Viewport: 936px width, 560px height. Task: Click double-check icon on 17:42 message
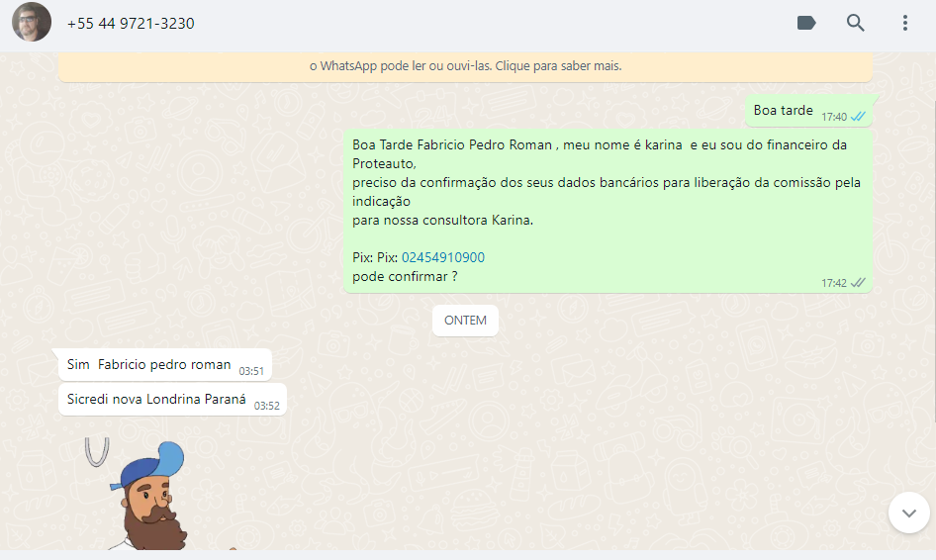click(x=858, y=283)
